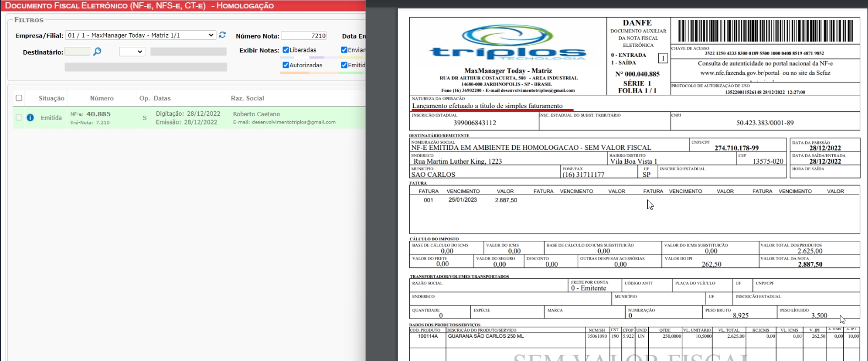Tick the checkbox on the Roberto Caetano row
This screenshot has height=361, width=868.
coord(19,117)
